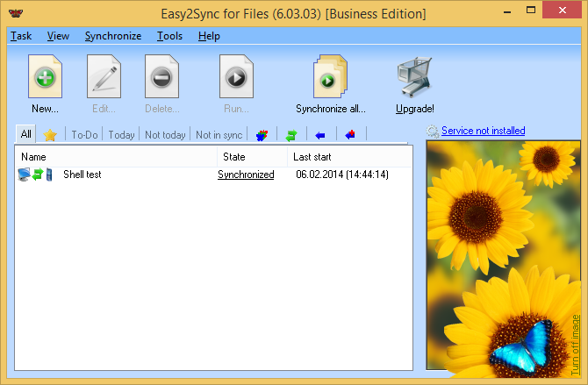This screenshot has height=385, width=588.
Task: Click the Synchronized state link
Action: tap(246, 175)
